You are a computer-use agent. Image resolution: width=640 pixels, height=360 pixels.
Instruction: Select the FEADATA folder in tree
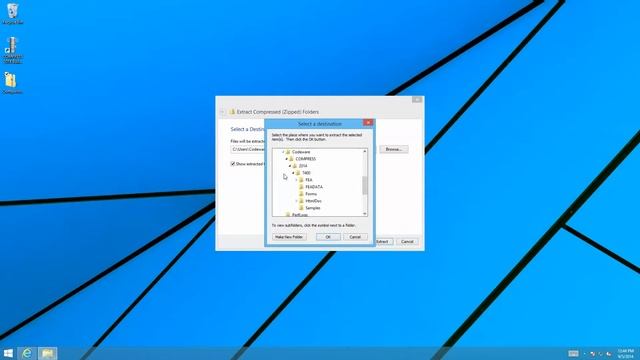pyautogui.click(x=314, y=187)
